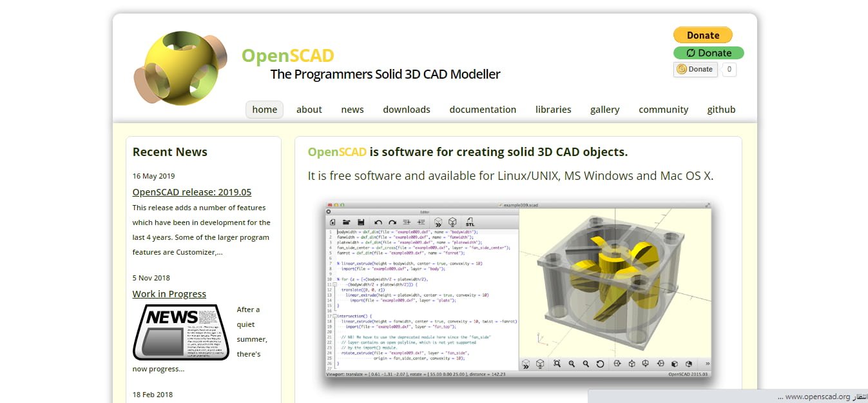
Task: Click the green Donate button
Action: tap(709, 53)
